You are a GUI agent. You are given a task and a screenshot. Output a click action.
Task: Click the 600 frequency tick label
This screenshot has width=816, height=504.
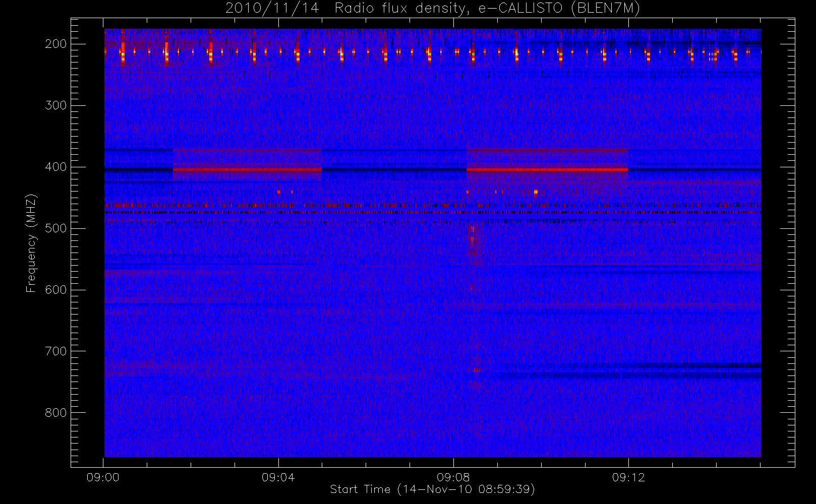[x=55, y=290]
